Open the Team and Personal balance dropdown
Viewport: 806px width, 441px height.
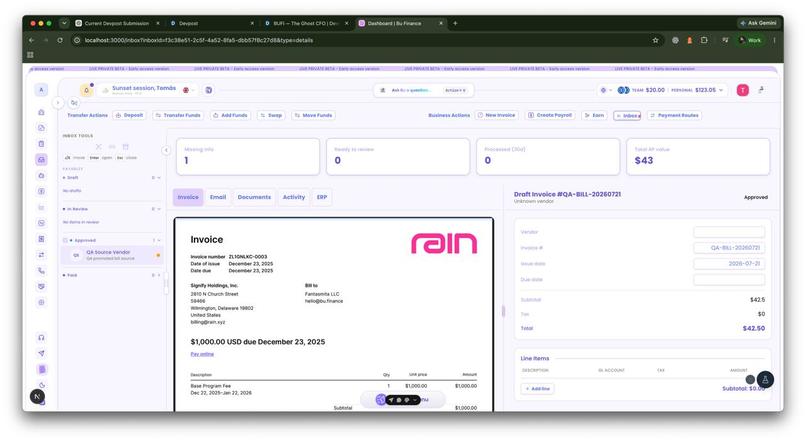672,90
